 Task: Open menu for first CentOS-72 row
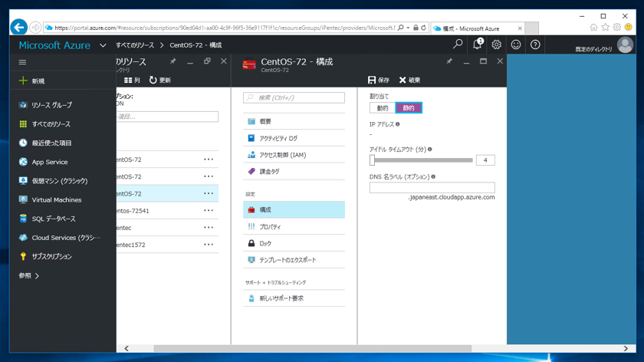(209, 160)
